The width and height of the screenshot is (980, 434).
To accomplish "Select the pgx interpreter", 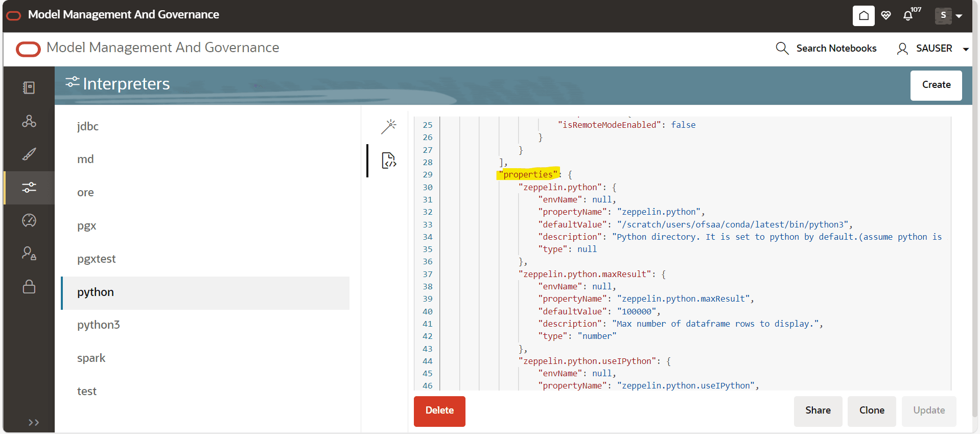I will pos(205,226).
